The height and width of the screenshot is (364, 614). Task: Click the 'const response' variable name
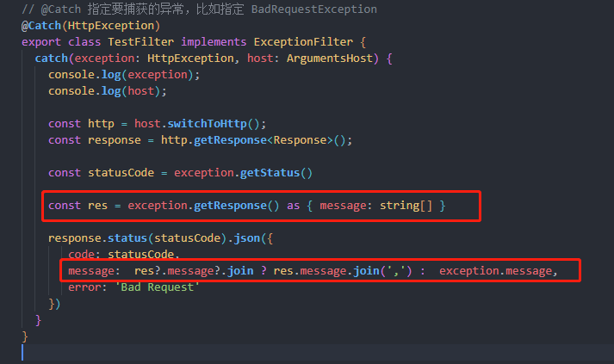pyautogui.click(x=114, y=140)
